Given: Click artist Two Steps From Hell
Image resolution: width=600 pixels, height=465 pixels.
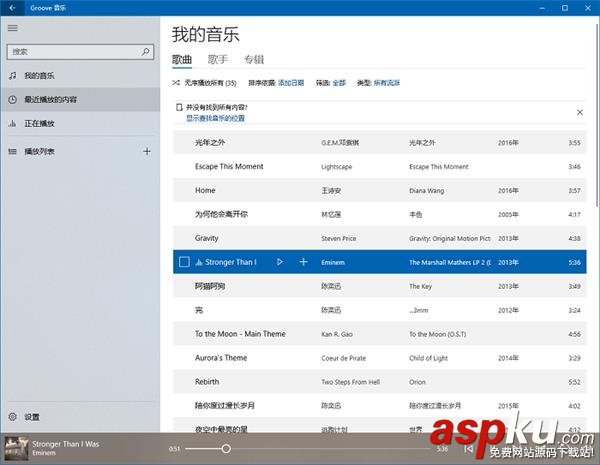Looking at the screenshot, I should (x=351, y=382).
